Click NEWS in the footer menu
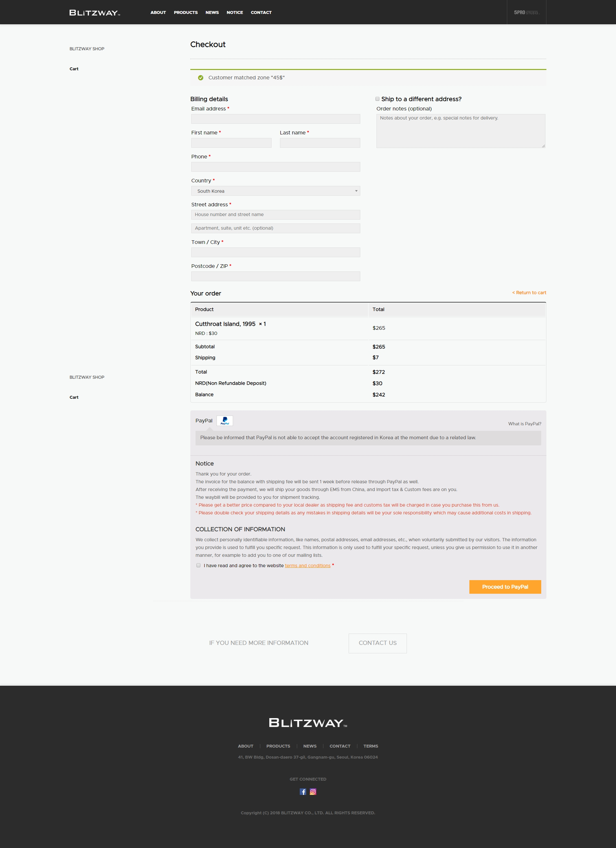This screenshot has height=848, width=616. (x=310, y=746)
